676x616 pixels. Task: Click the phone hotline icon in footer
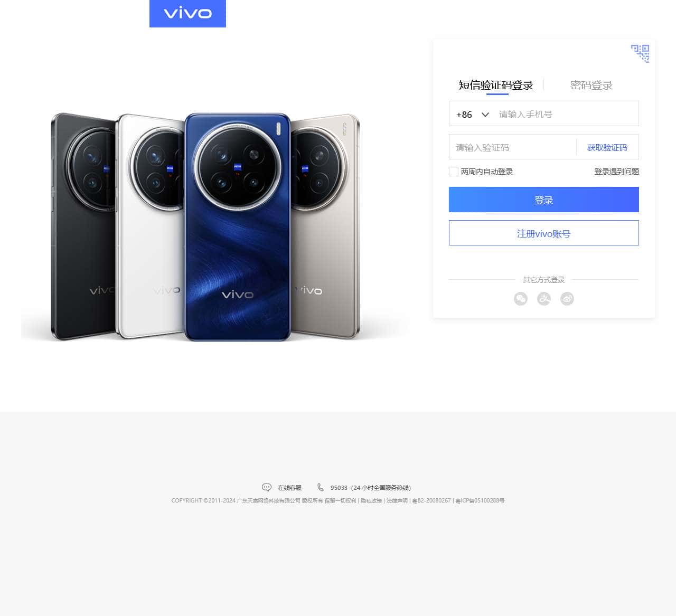coord(321,487)
